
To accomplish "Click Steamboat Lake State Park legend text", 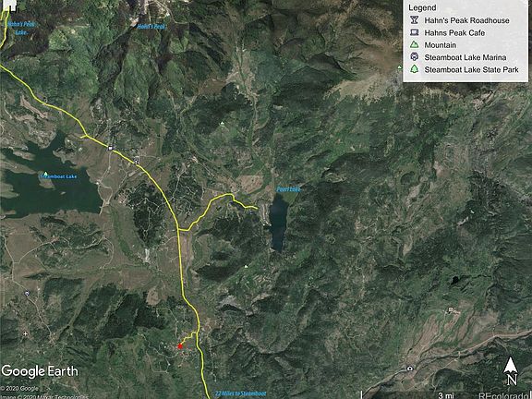I will point(471,69).
